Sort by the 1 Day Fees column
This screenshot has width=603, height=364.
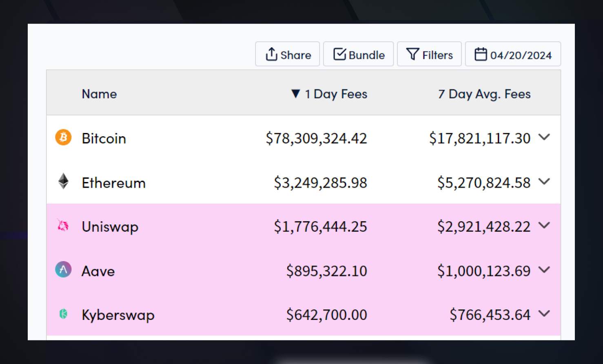329,94
